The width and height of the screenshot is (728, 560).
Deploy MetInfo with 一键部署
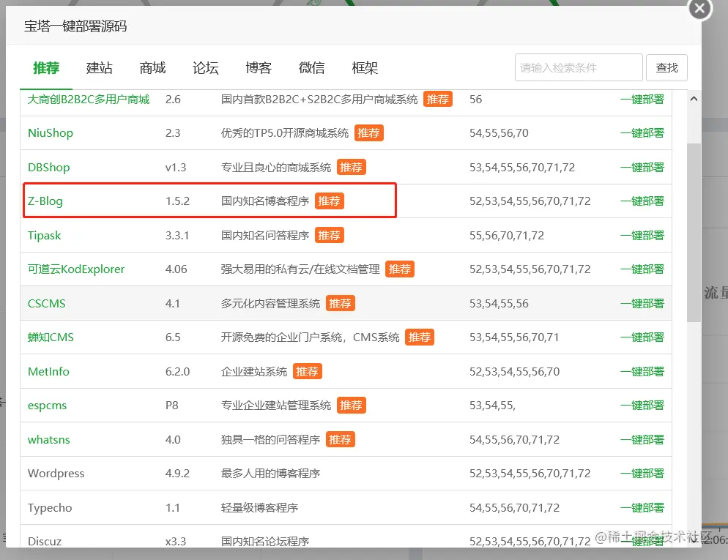coord(642,372)
